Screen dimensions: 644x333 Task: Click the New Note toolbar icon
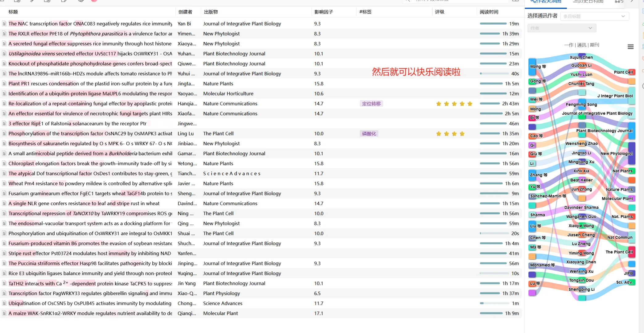(x=63, y=1)
